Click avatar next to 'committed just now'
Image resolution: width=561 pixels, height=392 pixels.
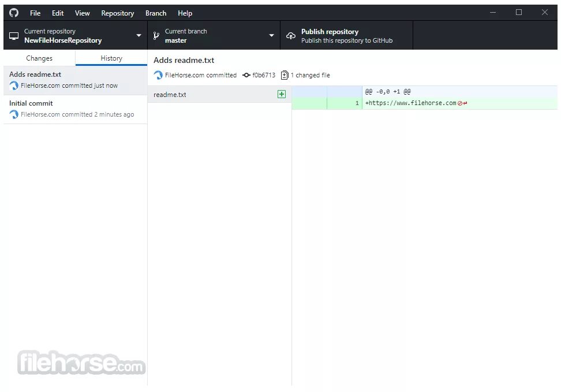tap(14, 85)
